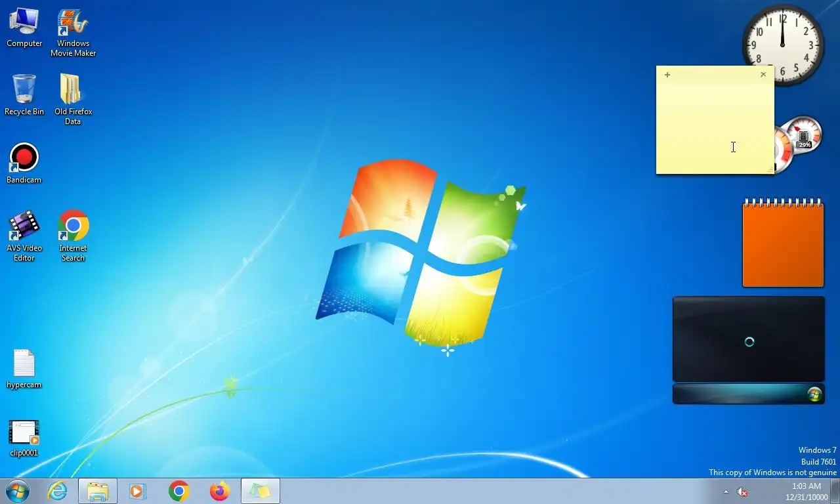Click the Show desktop button
Viewport: 840px width, 504px height.
pyautogui.click(x=835, y=491)
